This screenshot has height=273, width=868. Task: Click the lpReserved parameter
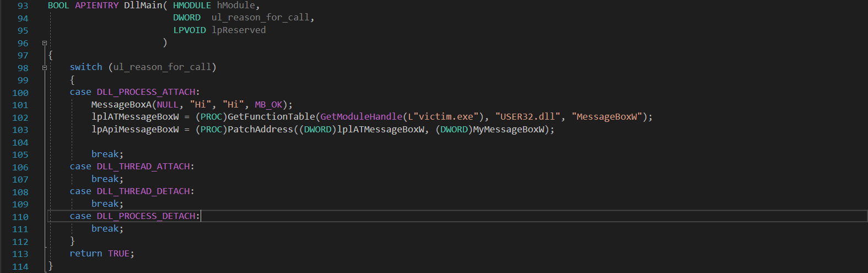tap(239, 30)
